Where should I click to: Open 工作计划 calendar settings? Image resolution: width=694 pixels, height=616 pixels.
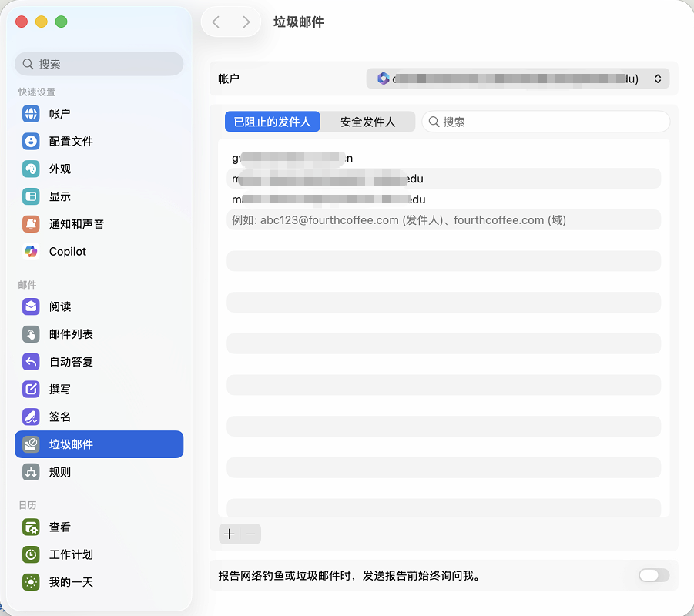pos(71,554)
